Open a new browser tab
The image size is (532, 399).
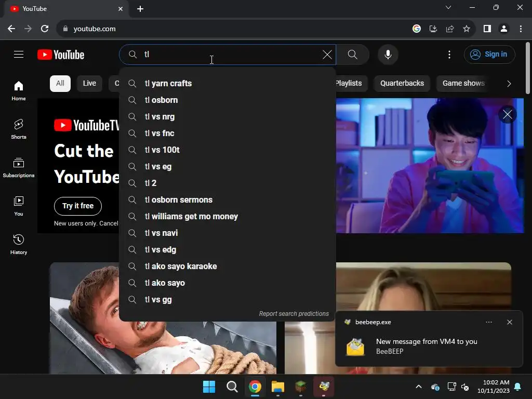(140, 9)
